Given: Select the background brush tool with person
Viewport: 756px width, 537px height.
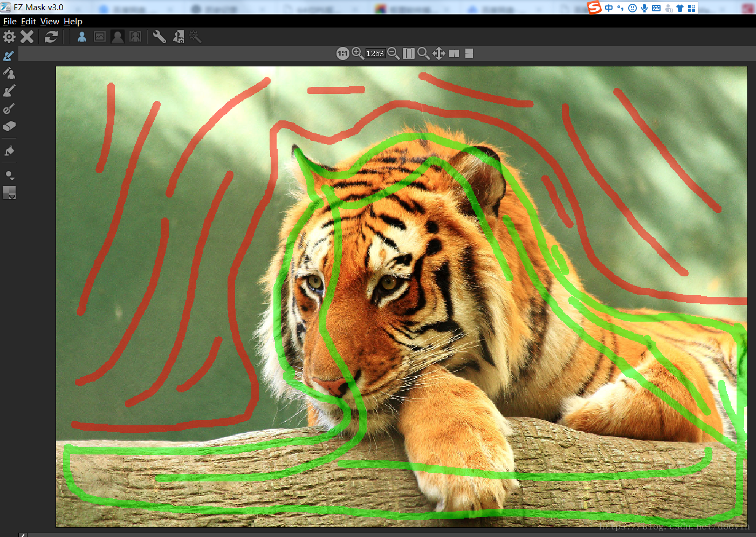Looking at the screenshot, I should (x=9, y=73).
